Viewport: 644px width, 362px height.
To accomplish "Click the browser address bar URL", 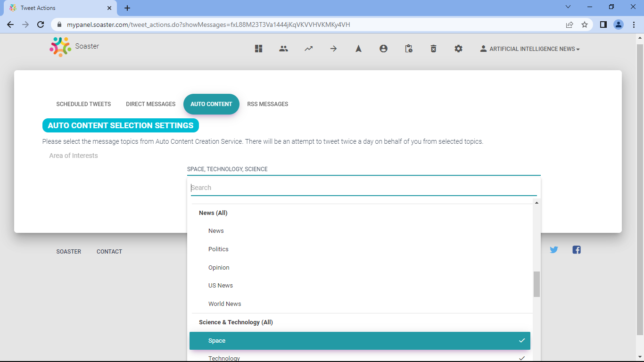I will coord(208,25).
